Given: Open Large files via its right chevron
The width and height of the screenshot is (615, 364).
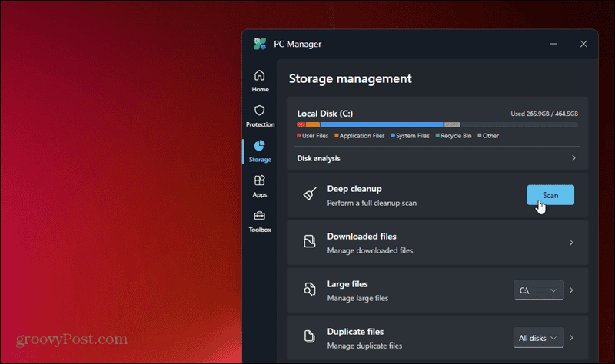Looking at the screenshot, I should 571,290.
